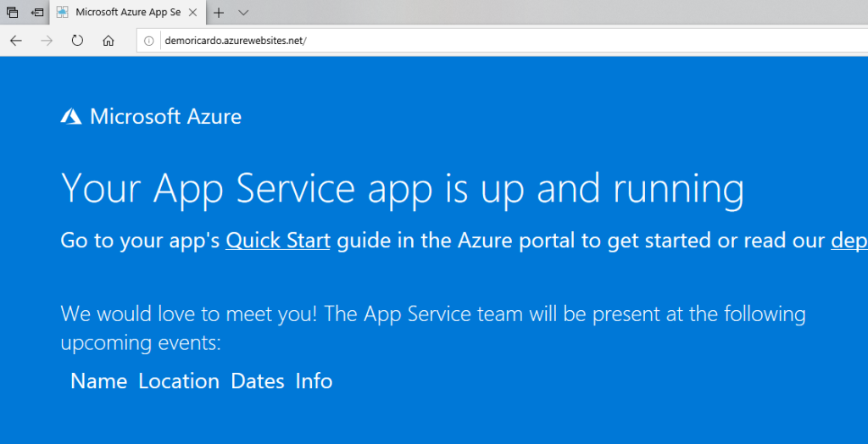
Task: Show site information icon in address bar
Action: coord(148,41)
